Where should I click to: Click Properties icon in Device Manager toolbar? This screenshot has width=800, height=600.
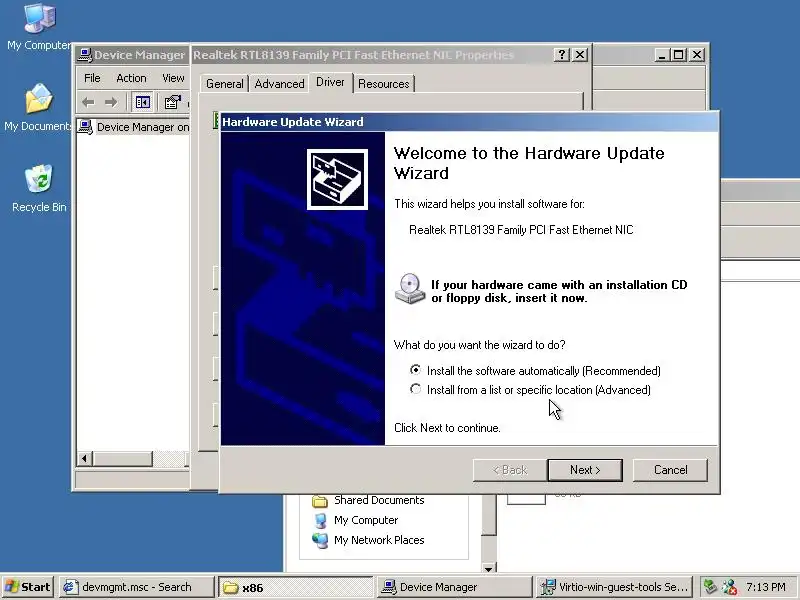(x=172, y=103)
